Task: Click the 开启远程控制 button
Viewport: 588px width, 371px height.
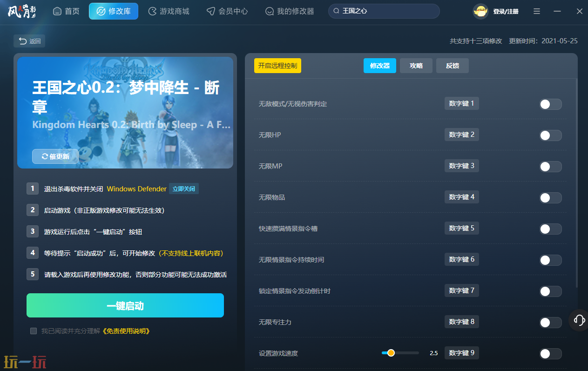Action: coord(277,66)
